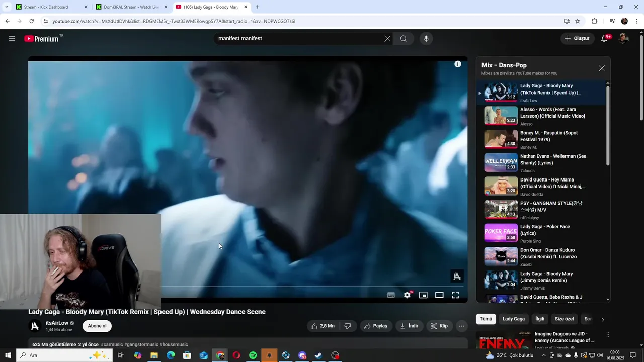Open options for Imagine Dragons Enemy video
Viewport: 644px width, 362px height.
(608, 335)
